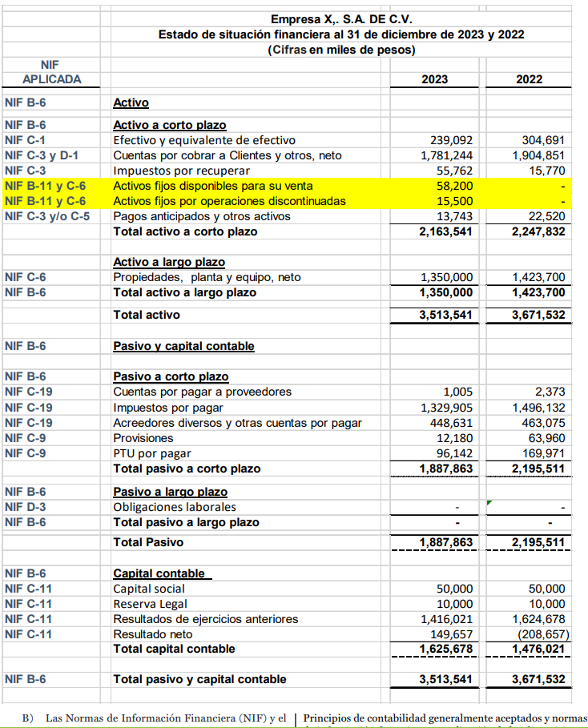Select 'Cuentas por pagar a proveedores' label
The image size is (588, 728).
203,392
